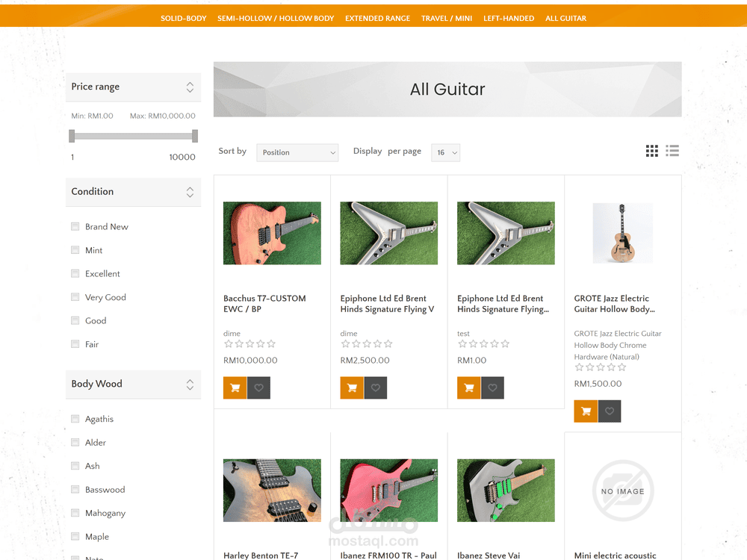
Task: Open Ibanez FRM100 TR - Paul product link
Action: click(388, 556)
